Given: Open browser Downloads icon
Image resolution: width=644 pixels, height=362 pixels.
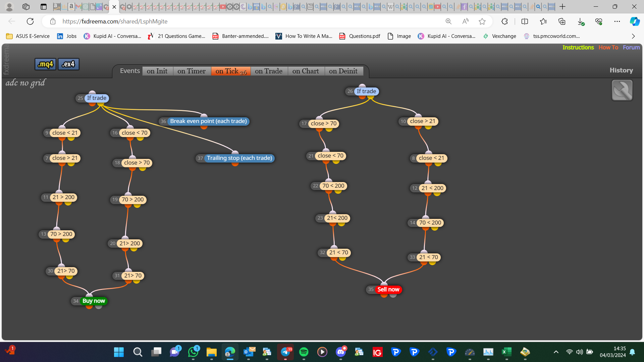Looking at the screenshot, I should (581, 21).
